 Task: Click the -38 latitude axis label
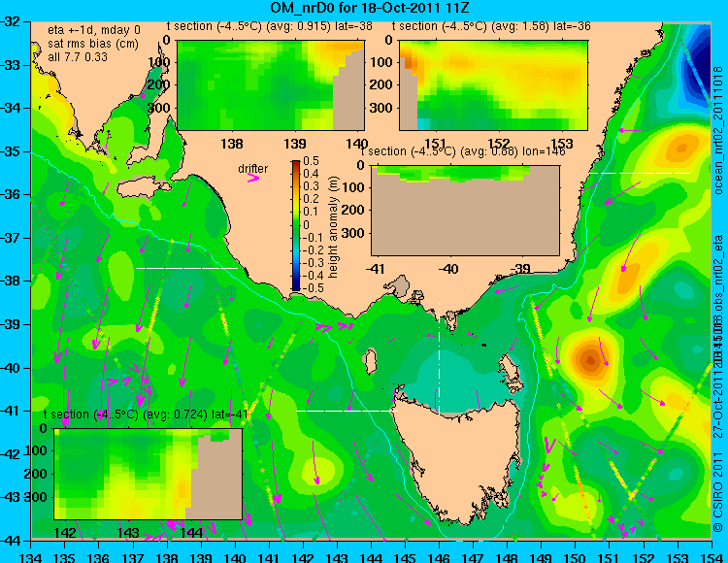point(11,281)
